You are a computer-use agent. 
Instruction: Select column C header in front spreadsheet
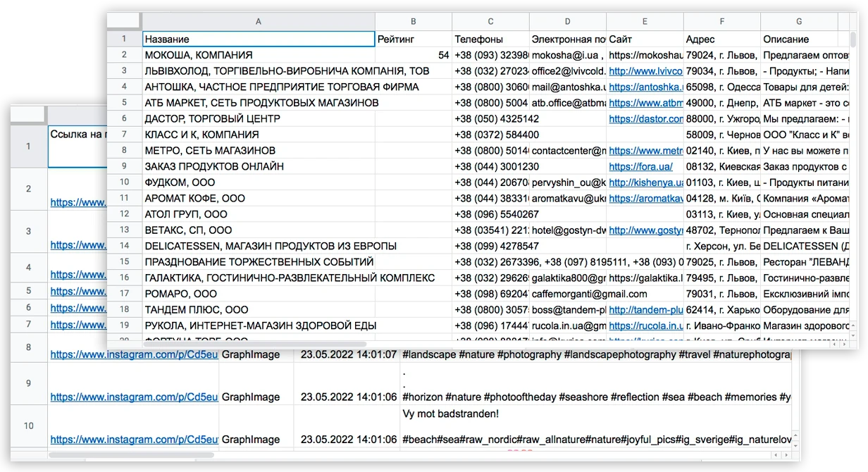(490, 22)
